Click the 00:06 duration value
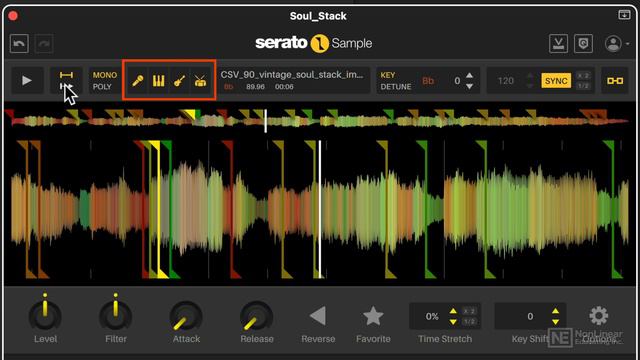 284,87
